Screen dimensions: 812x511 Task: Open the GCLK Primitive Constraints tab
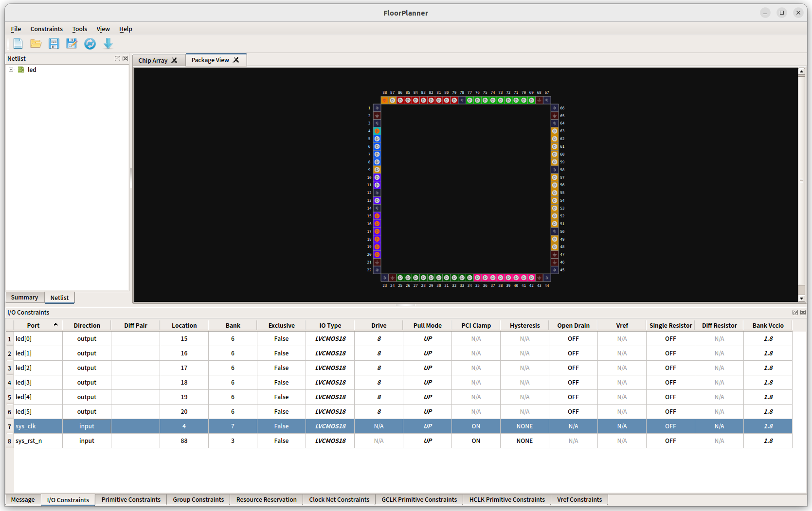pyautogui.click(x=419, y=499)
